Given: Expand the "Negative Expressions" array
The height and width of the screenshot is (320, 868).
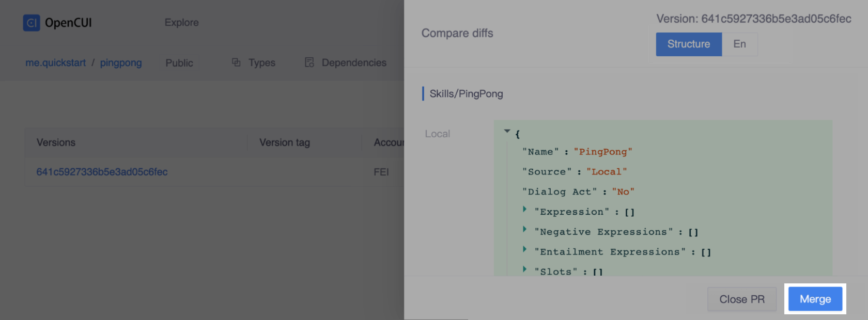Looking at the screenshot, I should tap(524, 229).
